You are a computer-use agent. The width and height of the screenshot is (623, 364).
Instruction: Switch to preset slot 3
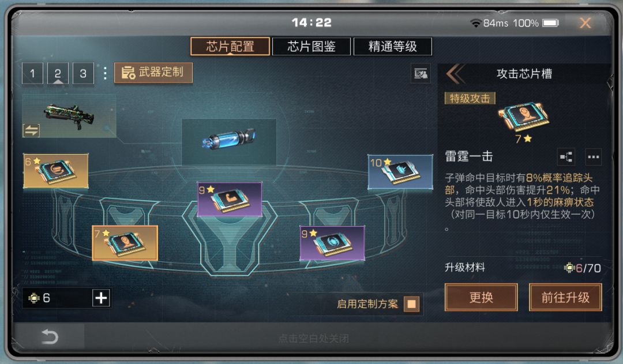pyautogui.click(x=83, y=73)
